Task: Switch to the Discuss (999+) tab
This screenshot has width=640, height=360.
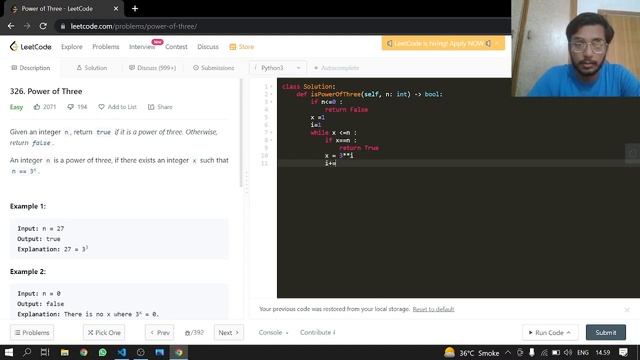Action: [153, 68]
